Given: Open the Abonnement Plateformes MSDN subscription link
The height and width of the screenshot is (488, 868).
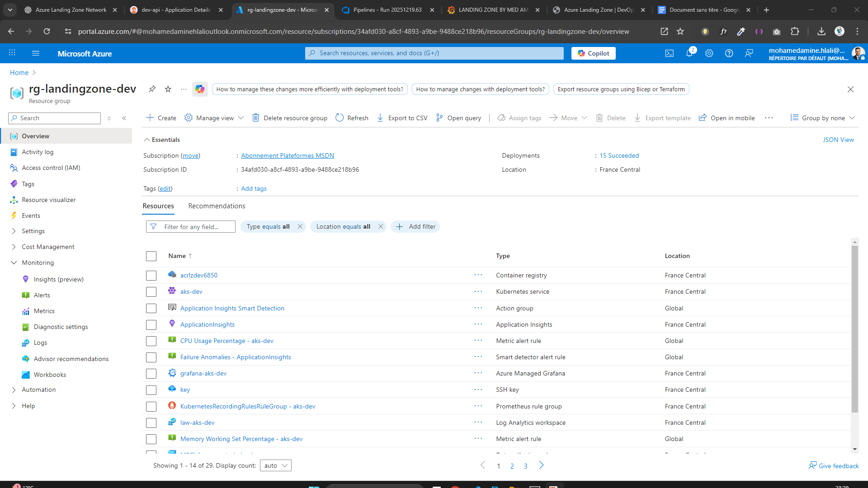Looking at the screenshot, I should coord(288,155).
